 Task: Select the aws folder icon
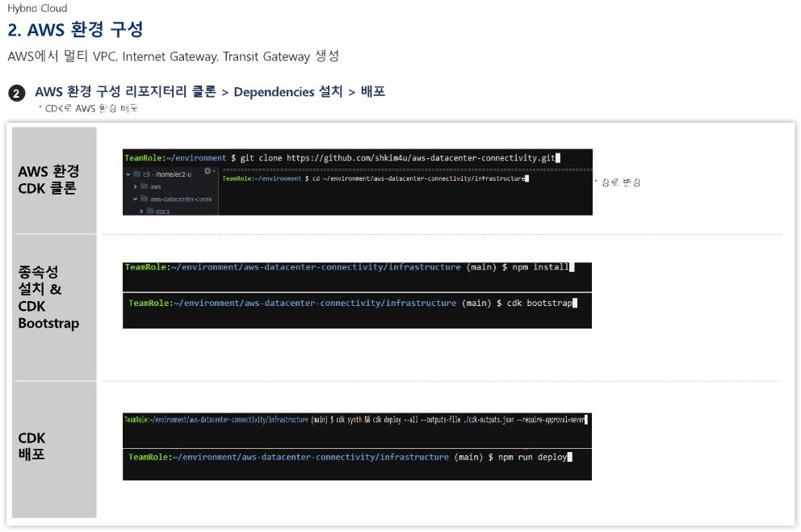pos(144,186)
